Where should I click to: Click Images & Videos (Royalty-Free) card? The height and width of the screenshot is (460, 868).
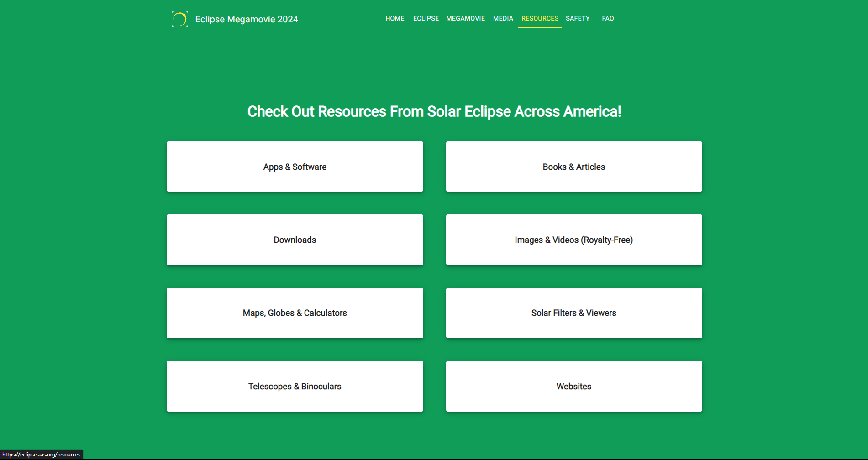[573, 240]
